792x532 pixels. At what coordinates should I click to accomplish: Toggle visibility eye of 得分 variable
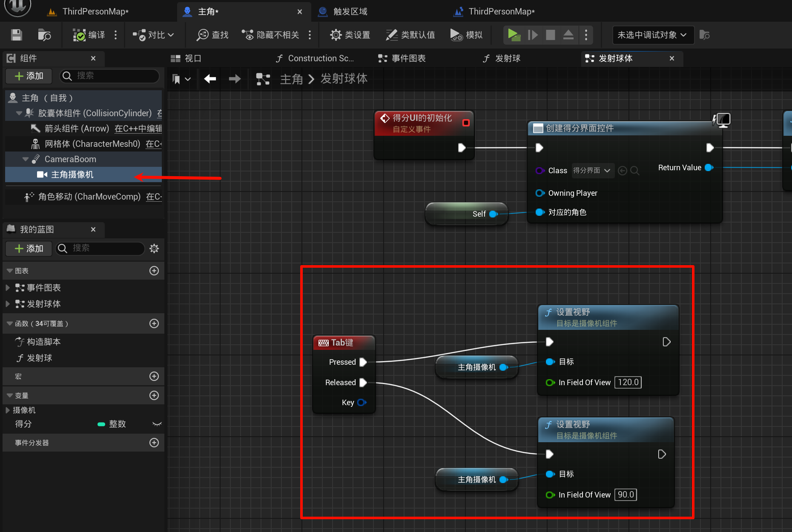coord(157,424)
